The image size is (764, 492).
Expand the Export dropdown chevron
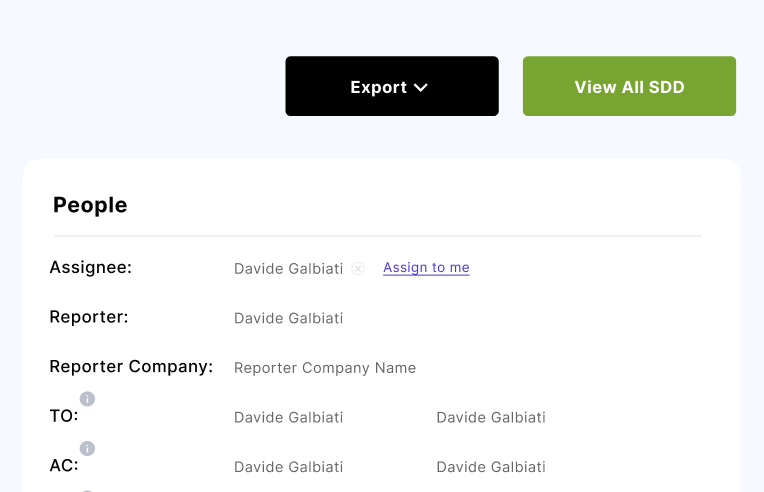[x=421, y=87]
